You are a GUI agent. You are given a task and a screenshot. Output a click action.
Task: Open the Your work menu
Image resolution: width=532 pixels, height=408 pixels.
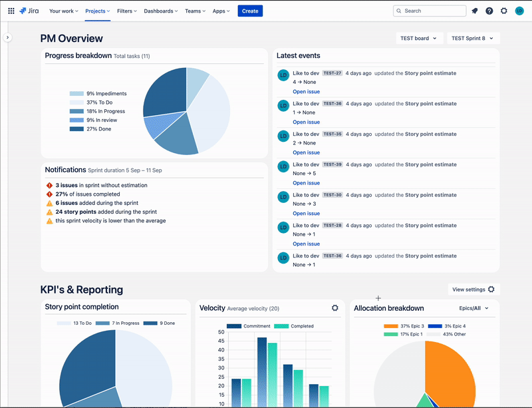click(63, 11)
